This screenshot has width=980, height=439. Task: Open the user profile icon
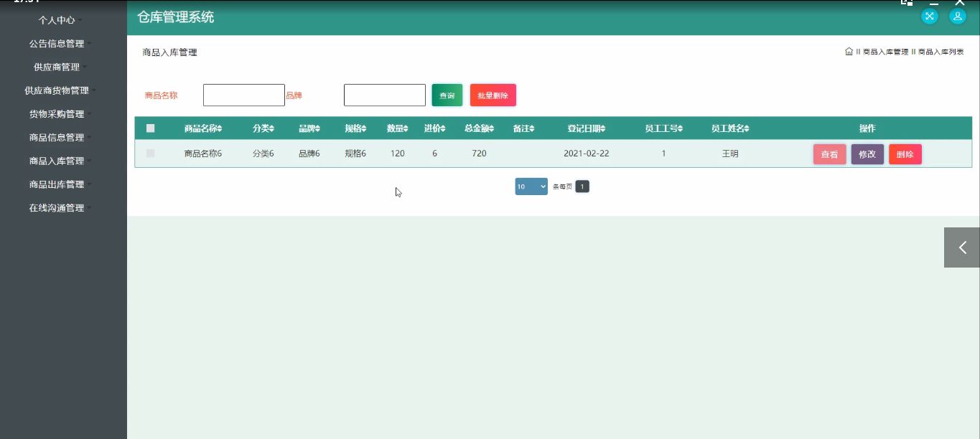[x=958, y=16]
